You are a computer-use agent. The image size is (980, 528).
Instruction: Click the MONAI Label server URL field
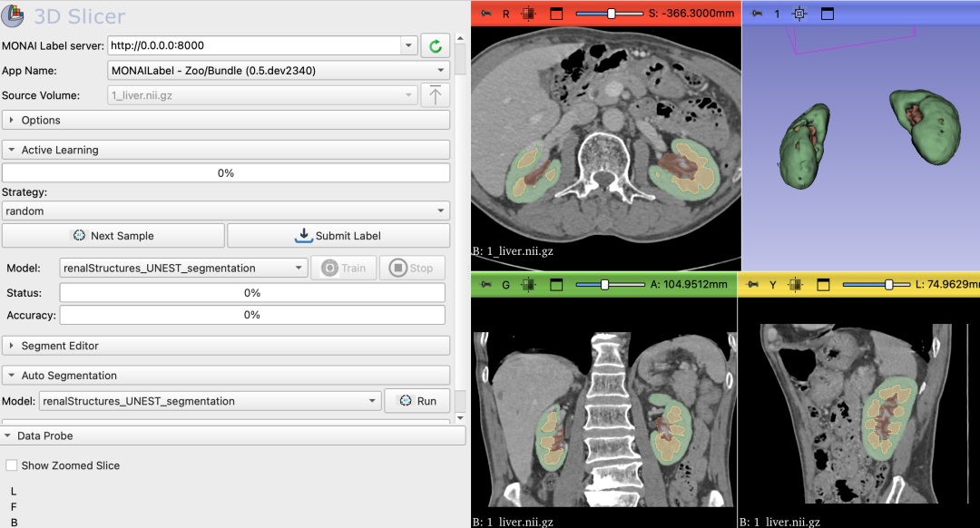(x=254, y=45)
